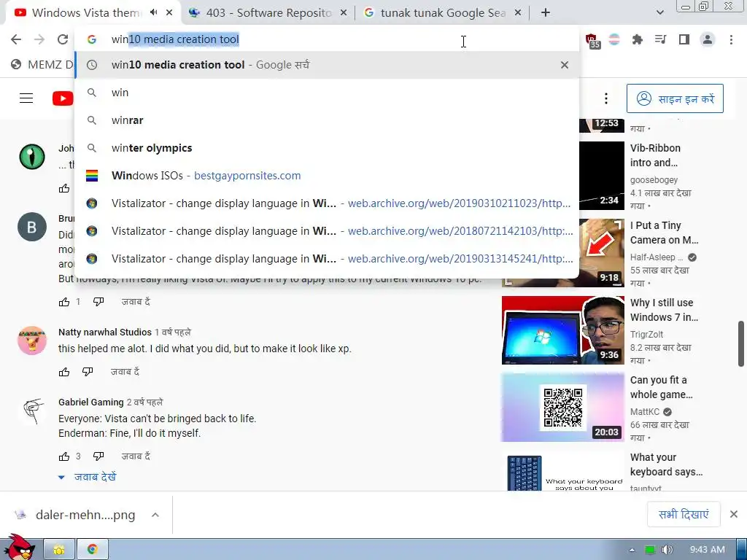Open the tab search dropdown arrow

[x=659, y=13]
